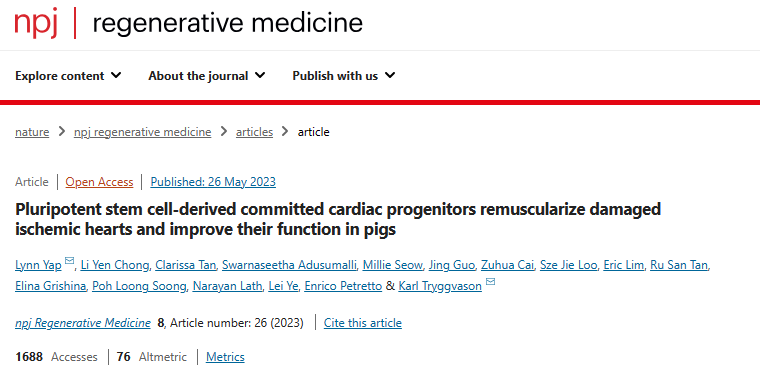Go to nature breadcrumb link
This screenshot has width=760, height=385.
pos(32,132)
